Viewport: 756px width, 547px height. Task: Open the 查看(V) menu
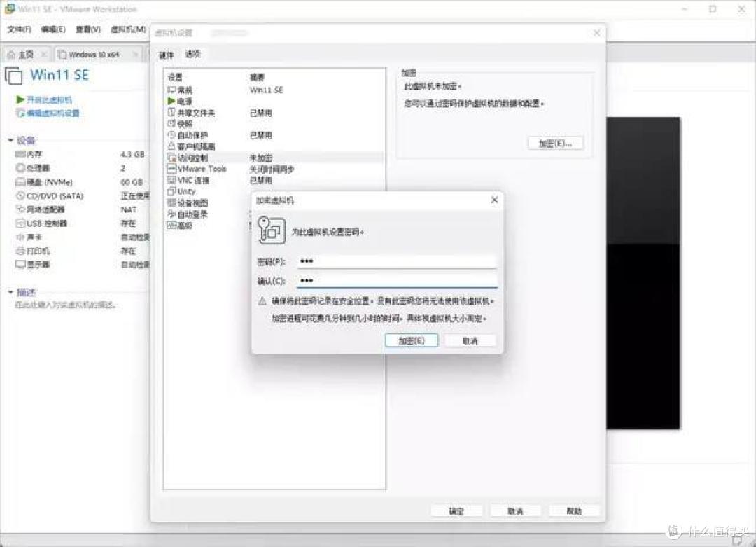click(88, 29)
